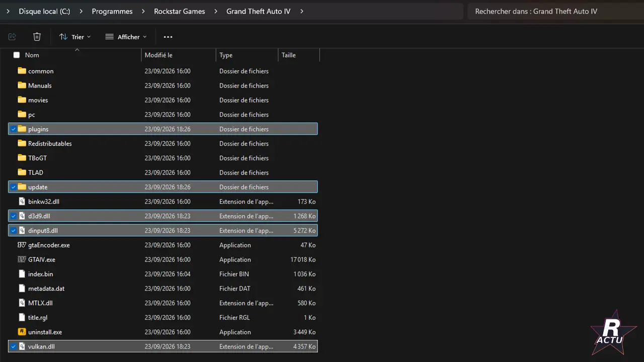This screenshot has height=362, width=644.
Task: Click the binkw32.dll file icon
Action: pyautogui.click(x=22, y=202)
